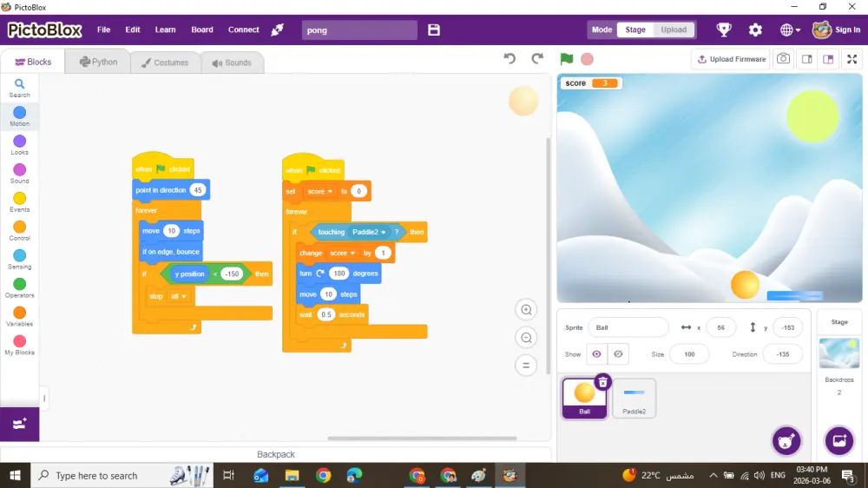Delete the Ball sprite
Screen dimensions: 868x488
click(x=603, y=382)
